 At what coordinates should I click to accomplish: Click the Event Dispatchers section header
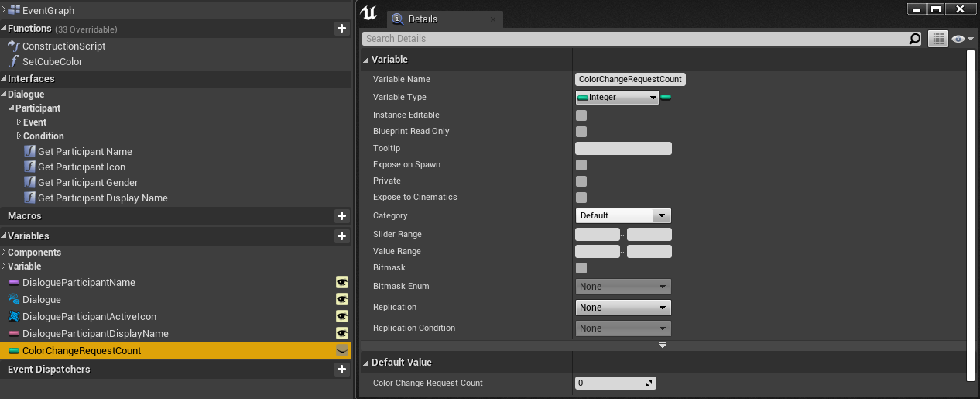(176, 370)
